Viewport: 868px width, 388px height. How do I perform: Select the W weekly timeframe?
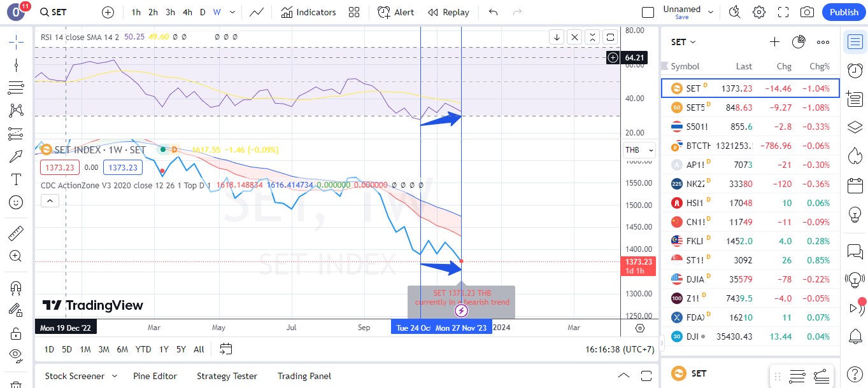coord(217,12)
